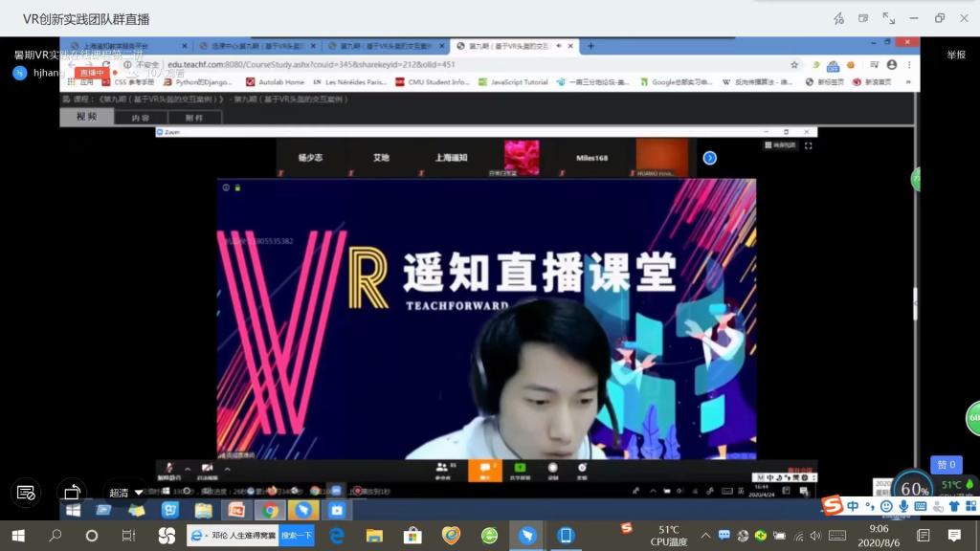The height and width of the screenshot is (551, 980).
Task: Click the 搜索一下 search button
Action: (x=297, y=536)
